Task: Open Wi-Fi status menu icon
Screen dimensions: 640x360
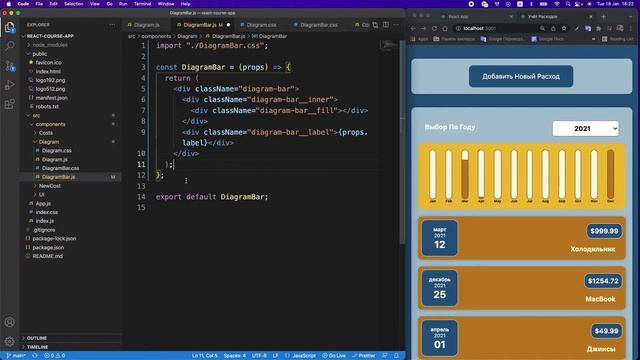Action: 557,4
